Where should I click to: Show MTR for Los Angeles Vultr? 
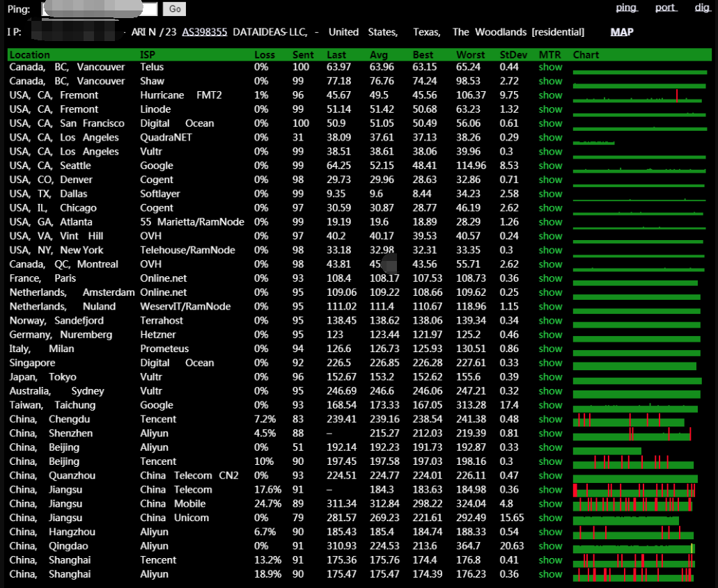tap(550, 152)
